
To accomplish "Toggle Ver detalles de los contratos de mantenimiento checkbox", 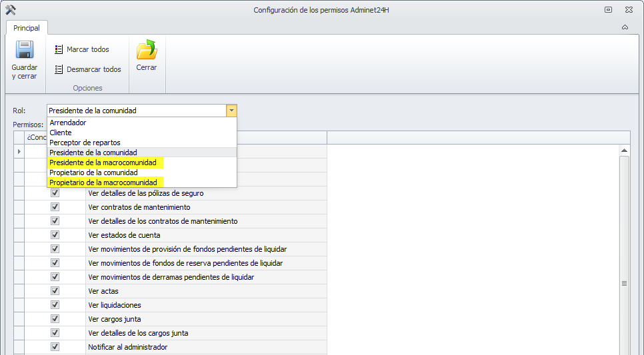I will pyautogui.click(x=55, y=221).
